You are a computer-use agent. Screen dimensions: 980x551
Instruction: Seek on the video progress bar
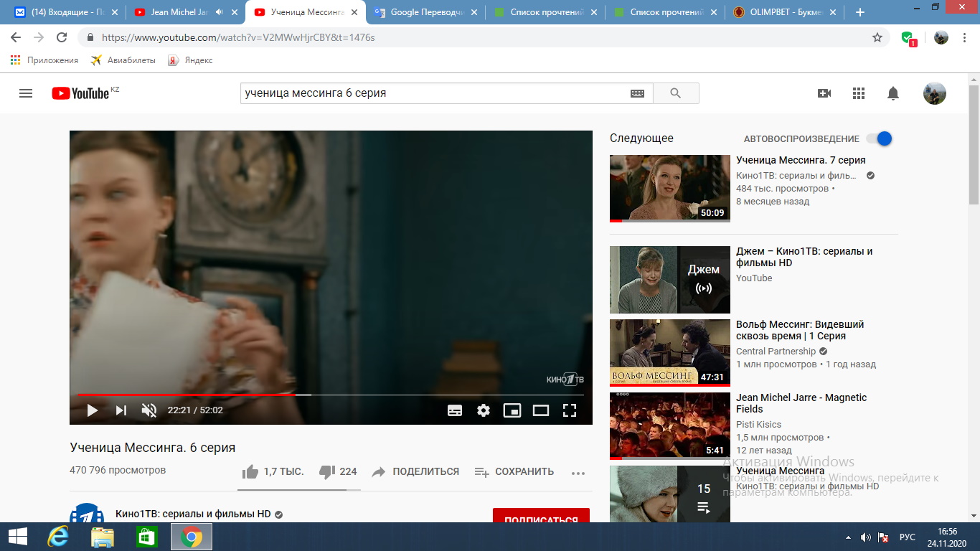click(x=331, y=395)
